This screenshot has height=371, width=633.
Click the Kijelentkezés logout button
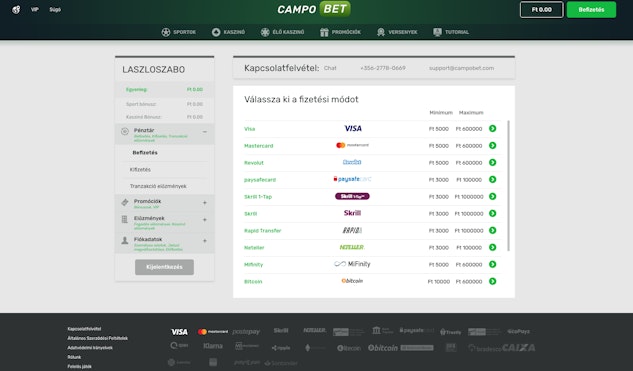coord(164,267)
